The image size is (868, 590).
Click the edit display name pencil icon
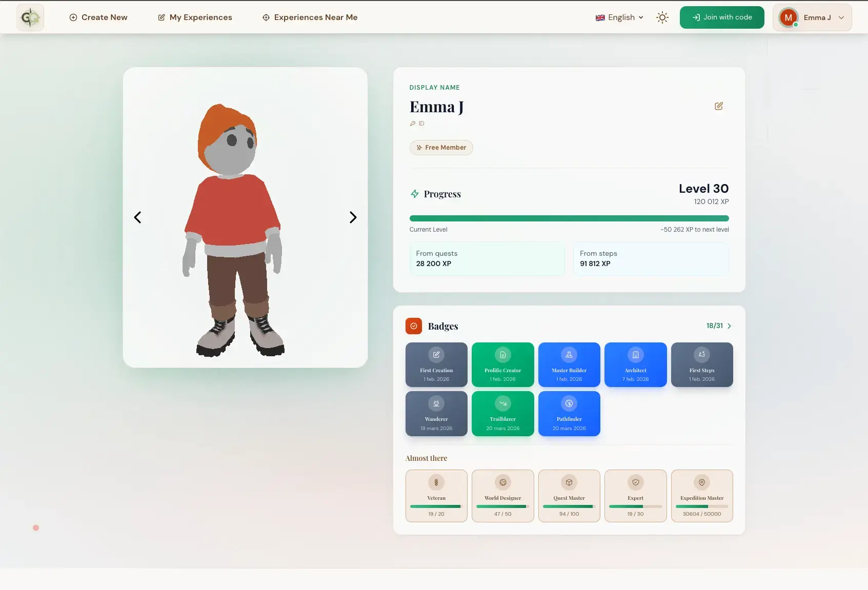[719, 106]
